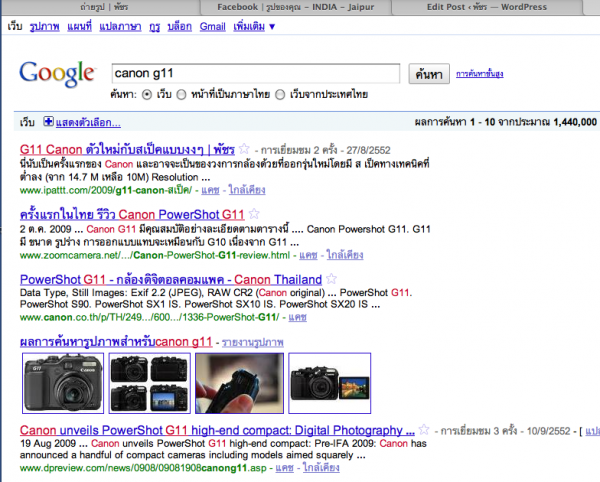Select the หน้าที่เป็นภาษาไทย radio button

click(181, 94)
